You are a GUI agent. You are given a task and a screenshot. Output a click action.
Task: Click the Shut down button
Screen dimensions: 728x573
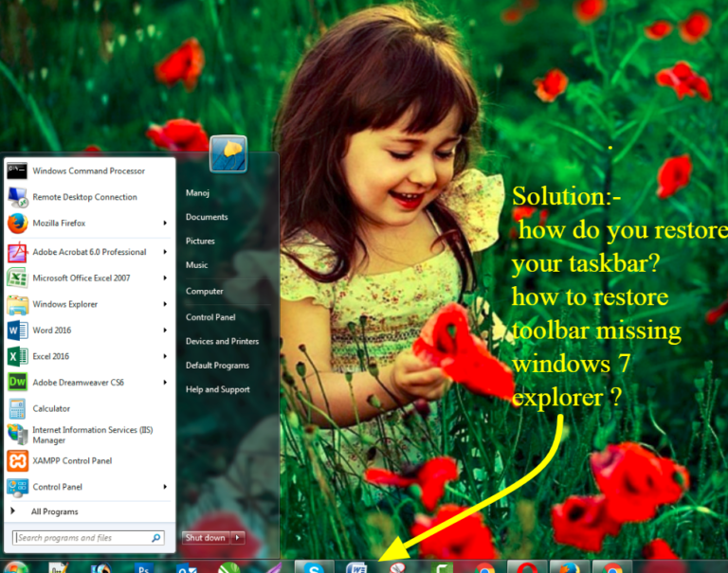(x=206, y=538)
